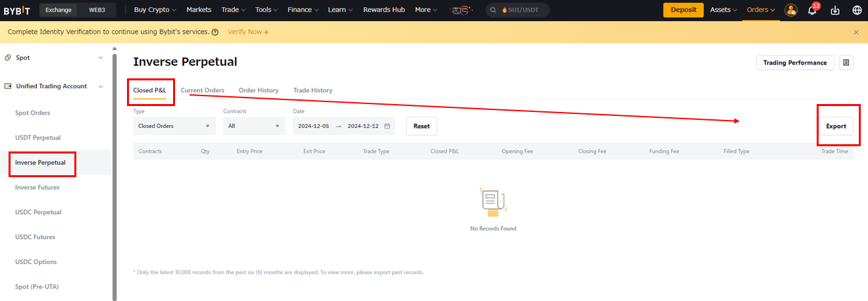Click the start date 2024-12-05
This screenshot has width=868, height=301.
click(x=313, y=126)
